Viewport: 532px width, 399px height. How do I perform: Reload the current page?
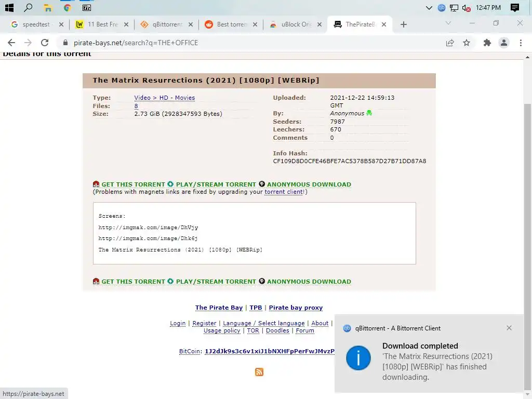[x=45, y=43]
